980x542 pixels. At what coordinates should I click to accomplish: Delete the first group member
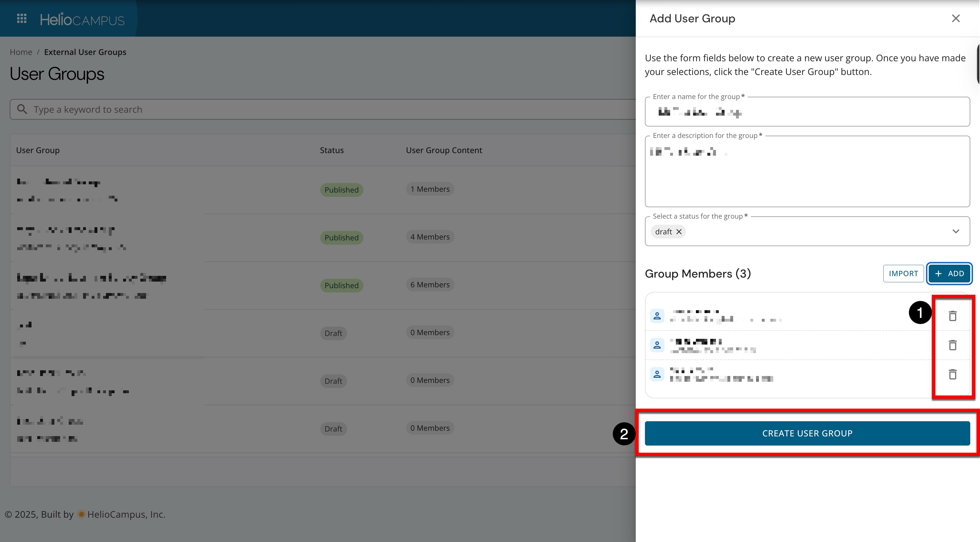tap(952, 316)
